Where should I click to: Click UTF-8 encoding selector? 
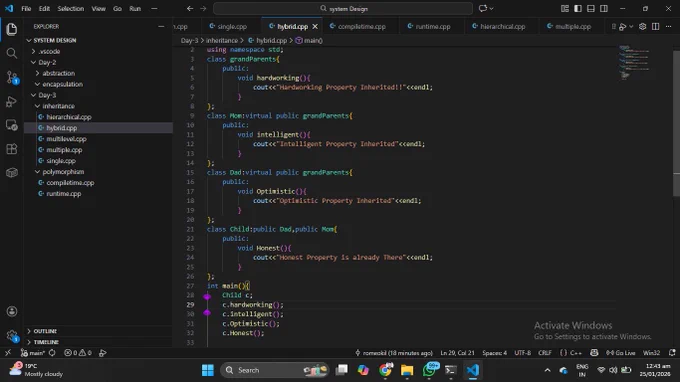(x=522, y=353)
